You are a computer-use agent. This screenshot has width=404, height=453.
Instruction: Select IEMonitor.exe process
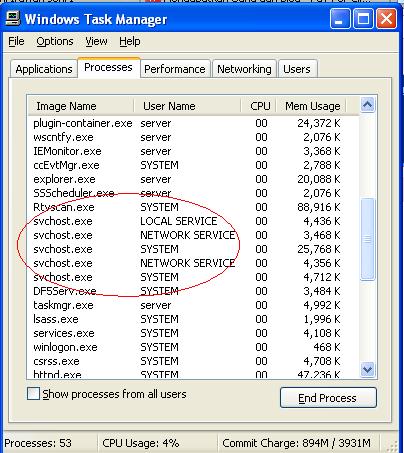coord(187,151)
